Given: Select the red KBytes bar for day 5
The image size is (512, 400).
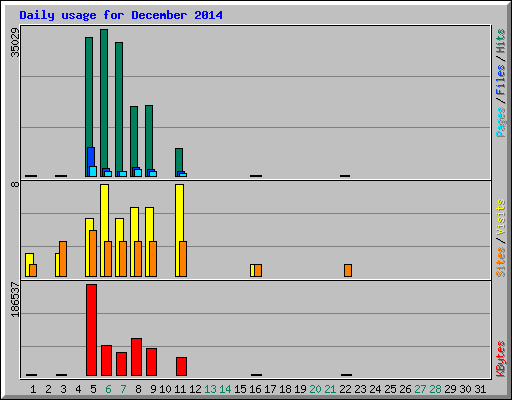Looking at the screenshot, I should 91,330.
